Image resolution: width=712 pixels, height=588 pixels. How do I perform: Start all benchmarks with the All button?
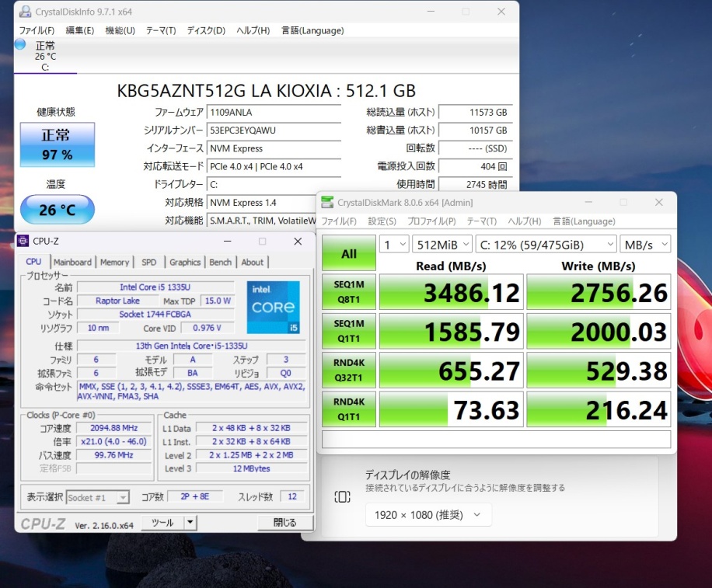click(349, 253)
